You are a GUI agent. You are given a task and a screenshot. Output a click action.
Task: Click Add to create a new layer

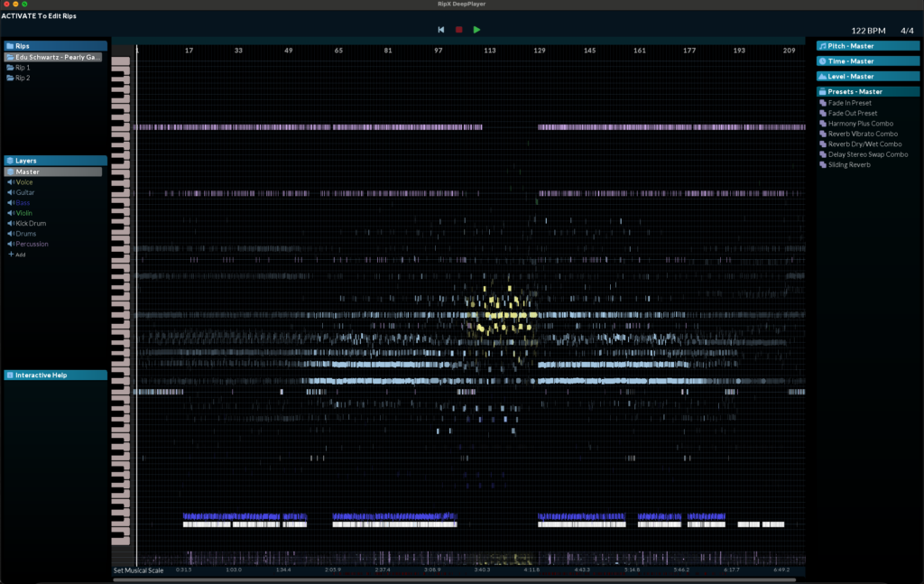pyautogui.click(x=20, y=254)
